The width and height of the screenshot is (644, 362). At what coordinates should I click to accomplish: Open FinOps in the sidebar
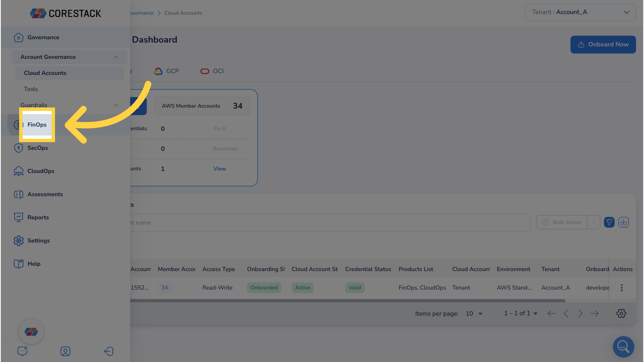(37, 125)
